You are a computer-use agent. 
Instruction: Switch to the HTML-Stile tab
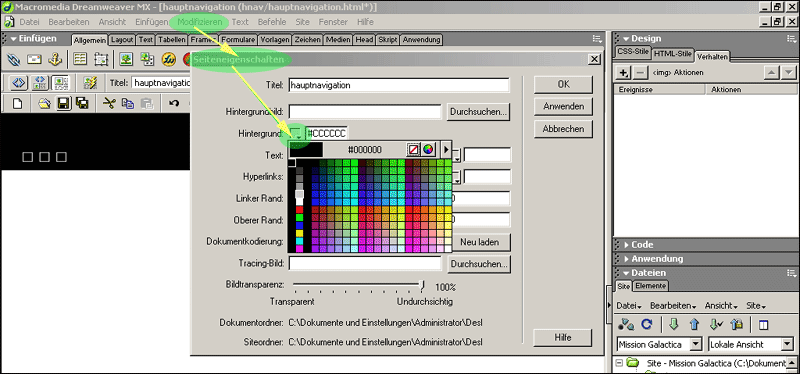tap(672, 53)
